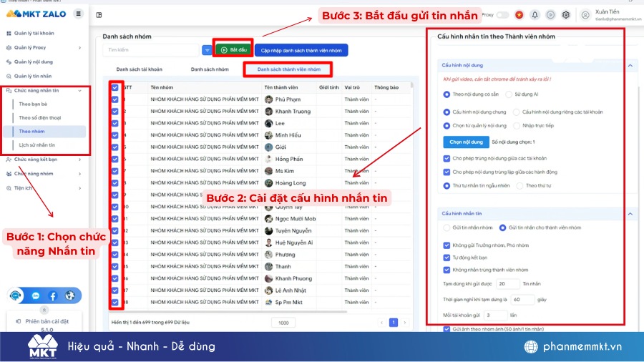Click Phú Phạm's avatar in member list
644x362 pixels.
[268, 99]
